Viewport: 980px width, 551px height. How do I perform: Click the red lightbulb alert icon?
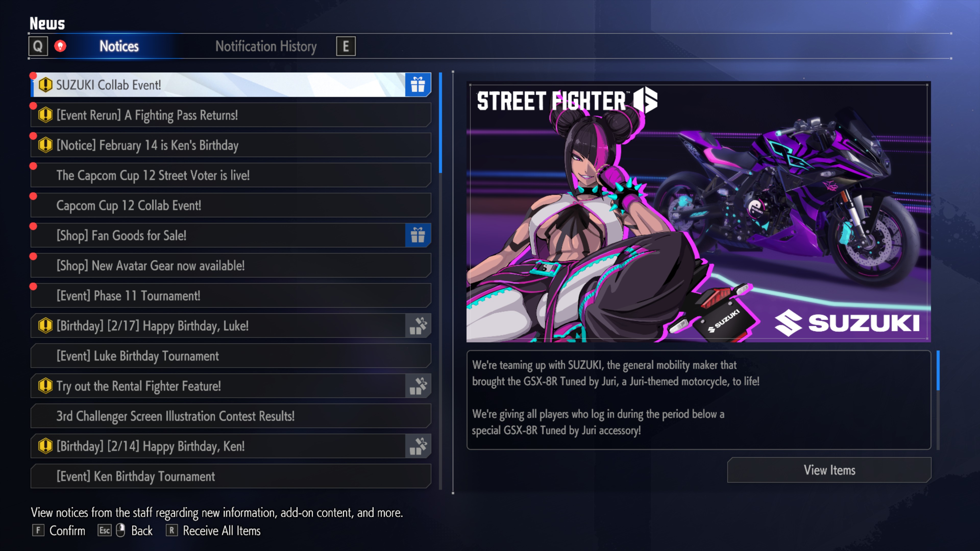point(60,46)
